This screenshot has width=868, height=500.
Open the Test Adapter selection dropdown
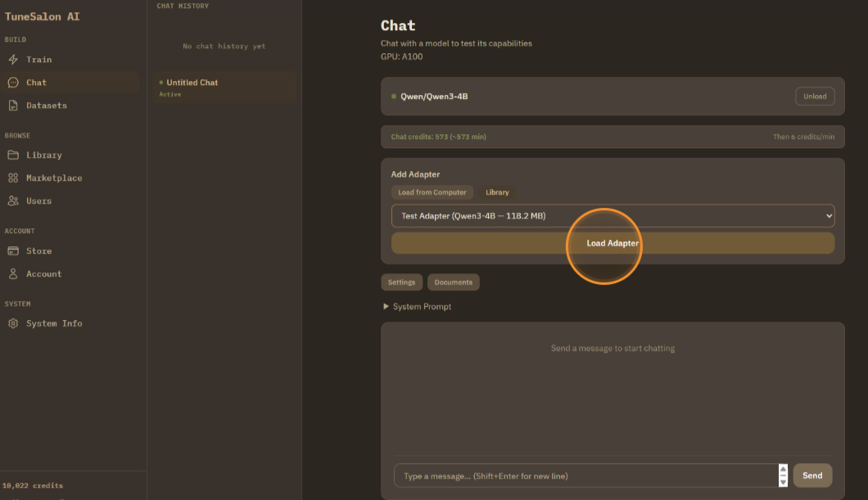coord(613,216)
